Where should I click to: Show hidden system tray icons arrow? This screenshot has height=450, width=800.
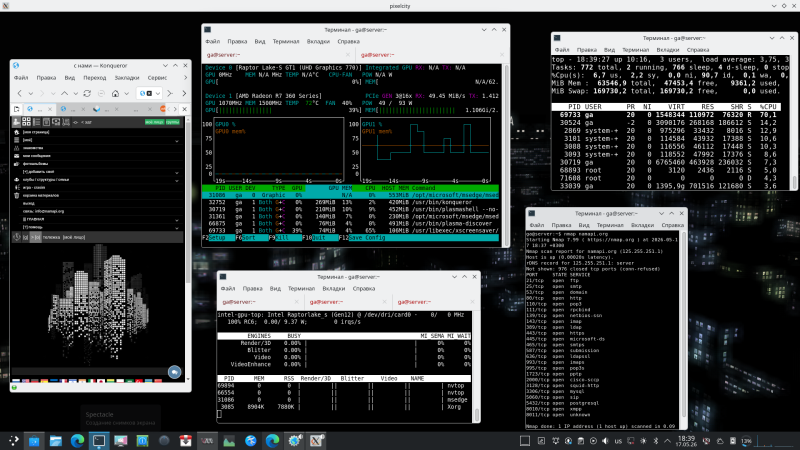click(667, 441)
